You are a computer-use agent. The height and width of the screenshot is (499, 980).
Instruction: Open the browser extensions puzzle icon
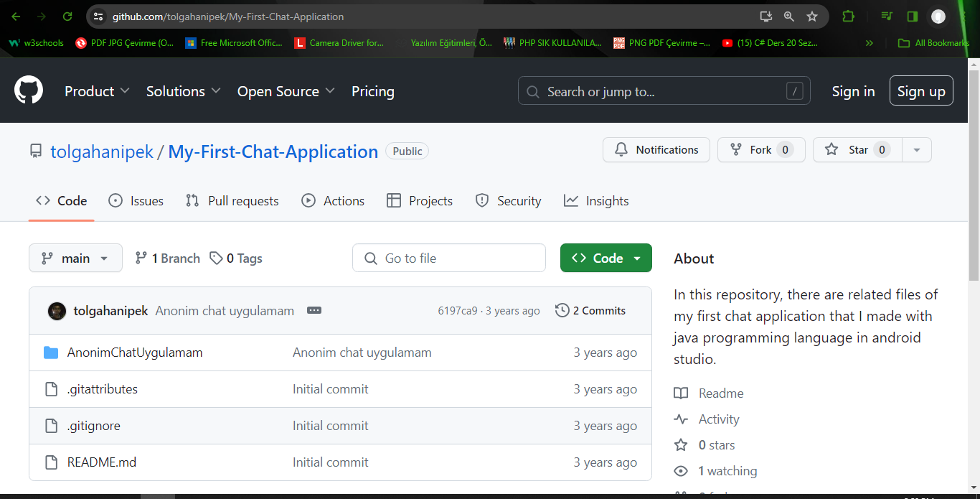coord(849,17)
